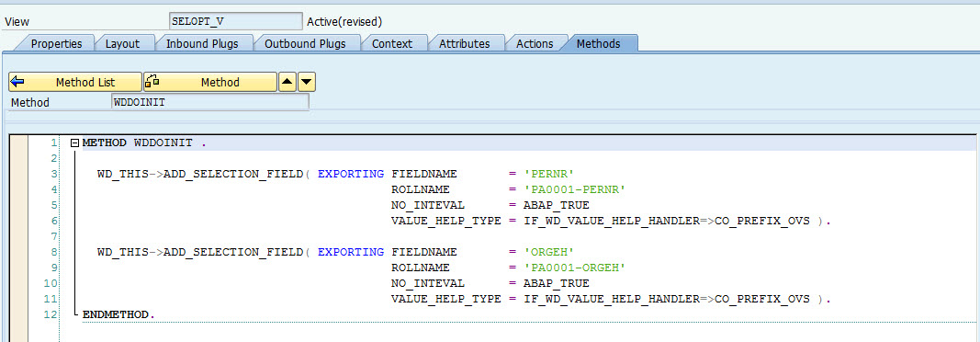Go to next method with down arrow
The width and height of the screenshot is (980, 342).
click(306, 82)
